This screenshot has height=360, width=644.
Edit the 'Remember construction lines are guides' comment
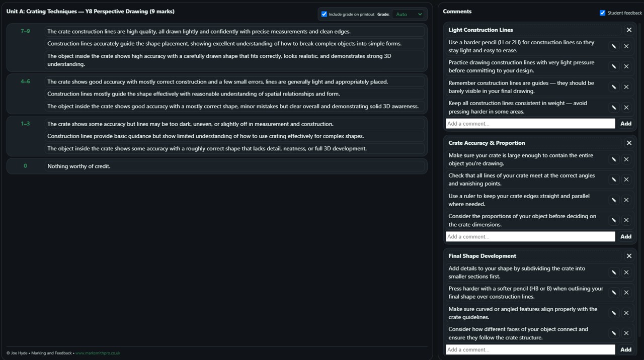pyautogui.click(x=614, y=87)
